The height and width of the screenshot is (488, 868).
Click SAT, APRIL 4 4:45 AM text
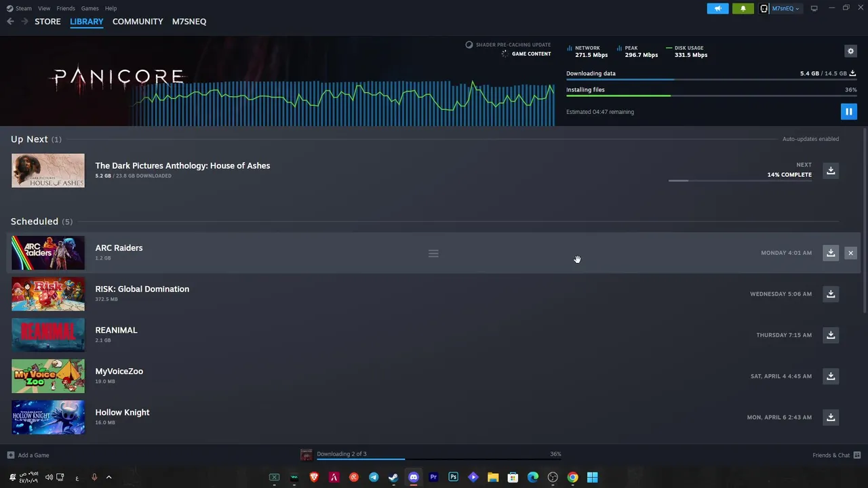point(781,376)
